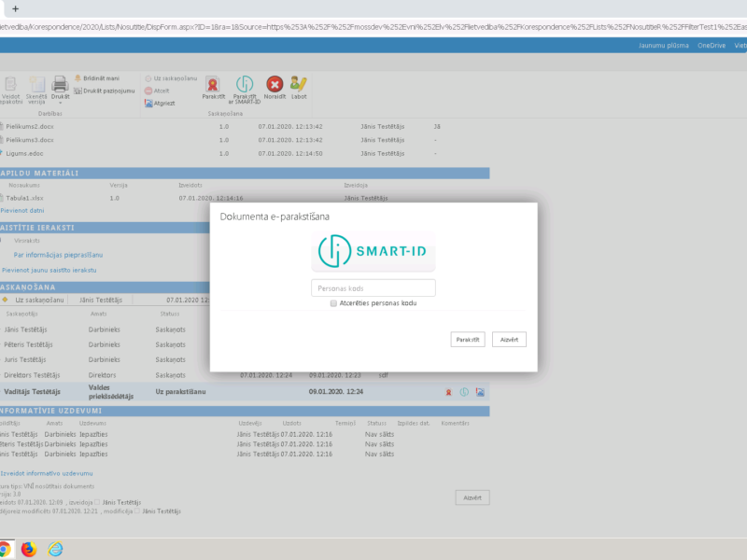747x560 pixels.
Task: Open the Tabula1.xlsx file
Action: coord(25,198)
